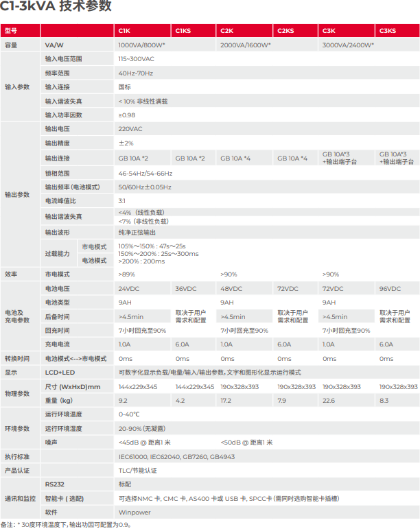This screenshot has height=529, width=420.
Task: Select the 144x229x345 size under C1K
Action: 138,386
